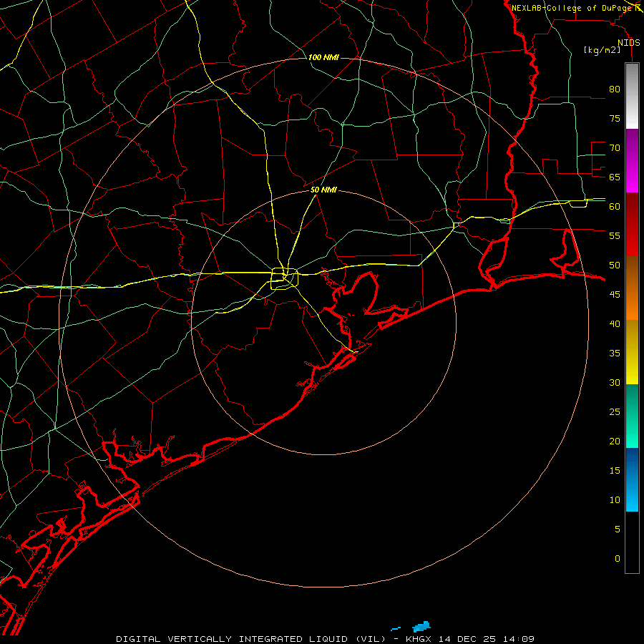The width and height of the screenshot is (644, 644).
Task: Pick the yellow segment of the color bar
Action: coord(632,352)
